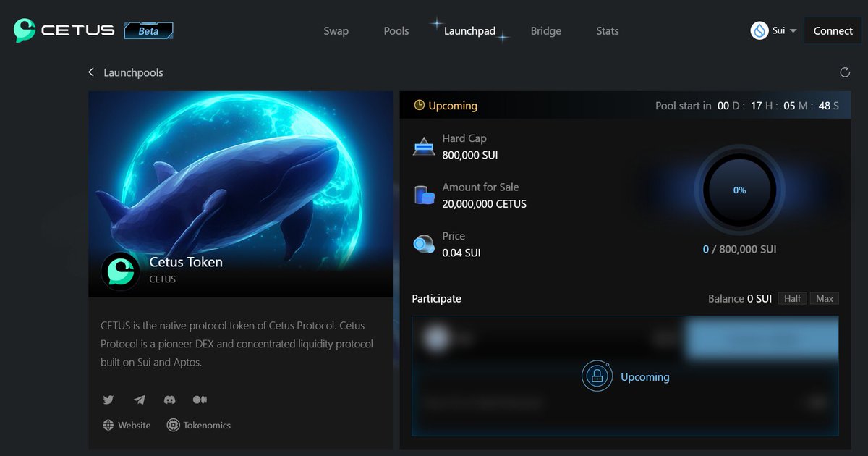The width and height of the screenshot is (868, 456).
Task: Click the Cetus logo in header
Action: coord(64,30)
